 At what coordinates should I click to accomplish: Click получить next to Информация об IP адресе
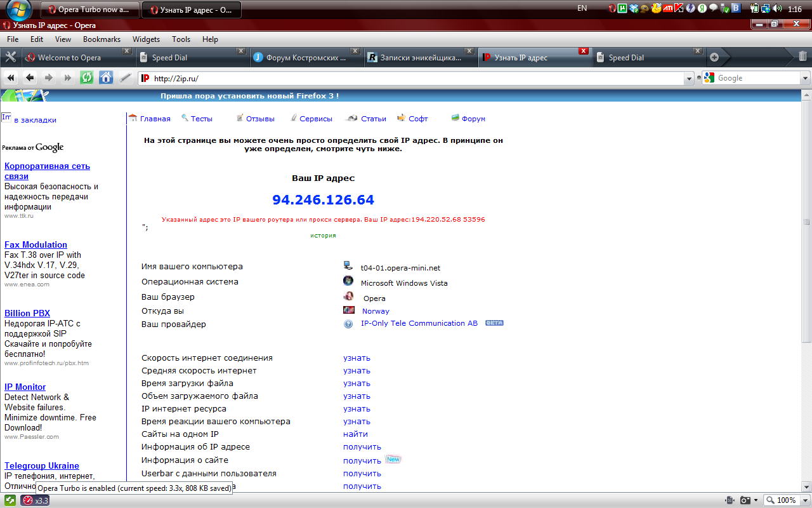tap(362, 447)
